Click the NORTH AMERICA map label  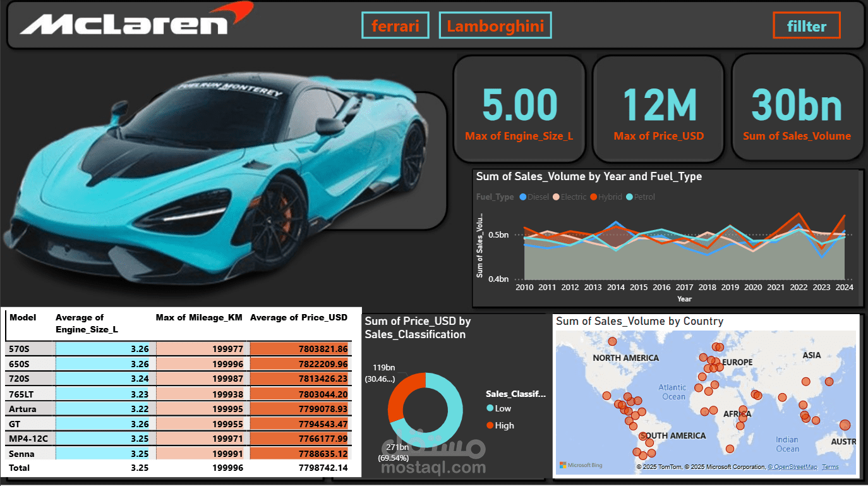(x=625, y=358)
